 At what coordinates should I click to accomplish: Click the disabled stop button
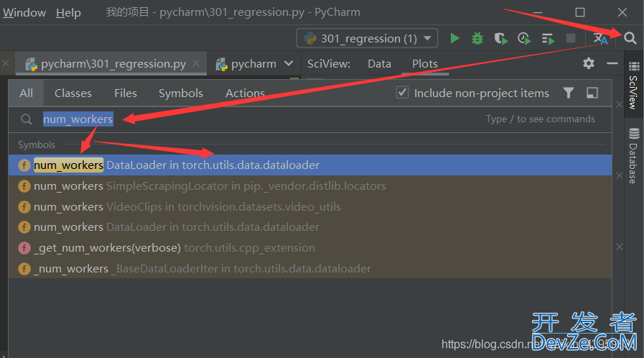[571, 38]
